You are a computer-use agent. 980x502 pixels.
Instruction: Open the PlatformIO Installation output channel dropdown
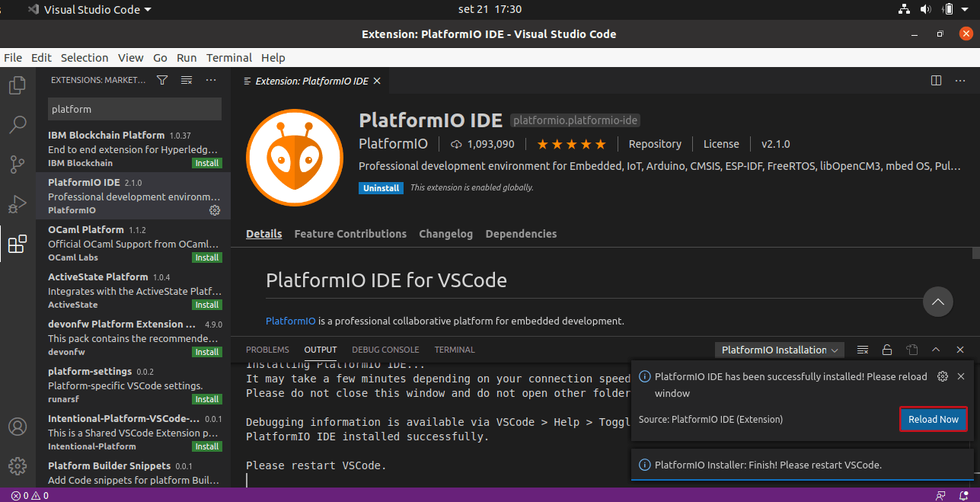(778, 350)
